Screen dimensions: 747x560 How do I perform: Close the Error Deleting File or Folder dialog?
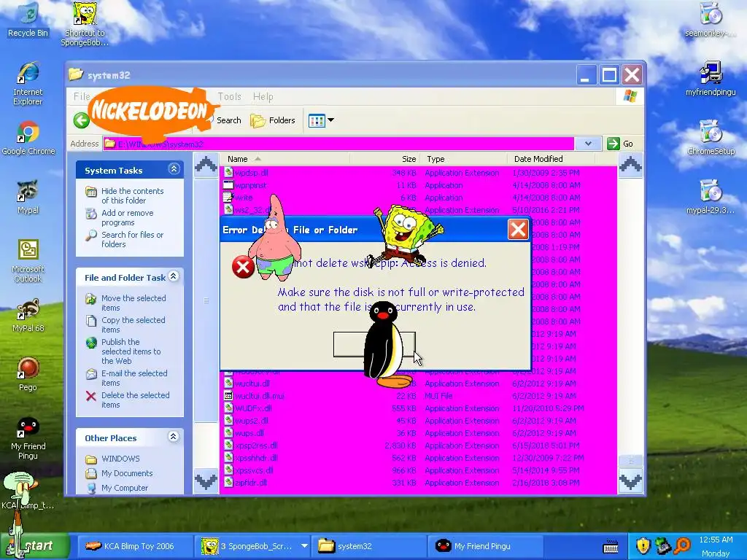pyautogui.click(x=518, y=230)
